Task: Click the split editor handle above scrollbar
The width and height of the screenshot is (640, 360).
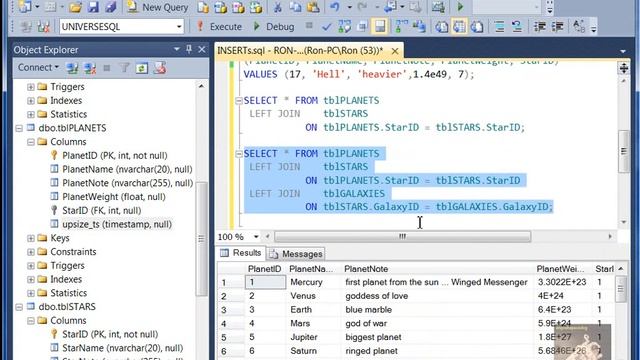Action: pos(624,68)
